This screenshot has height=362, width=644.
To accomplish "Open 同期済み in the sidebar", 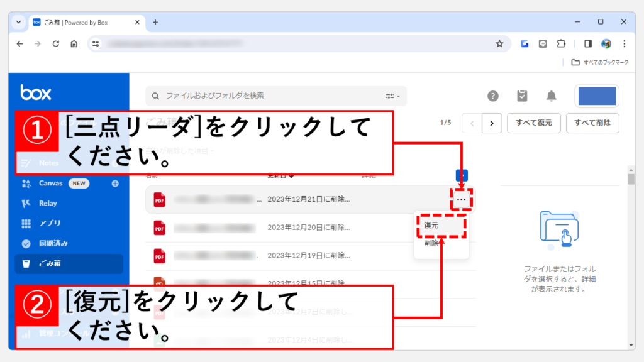I will pos(53,243).
